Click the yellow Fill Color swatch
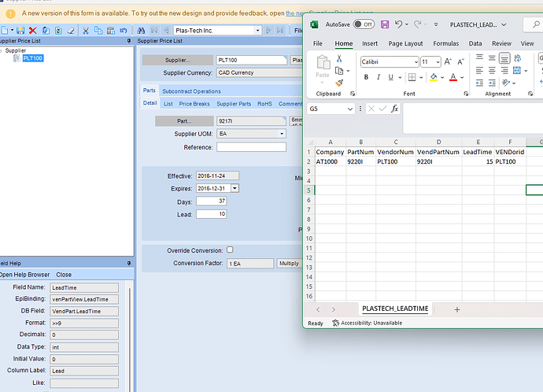This screenshot has height=392, width=543. [434, 77]
